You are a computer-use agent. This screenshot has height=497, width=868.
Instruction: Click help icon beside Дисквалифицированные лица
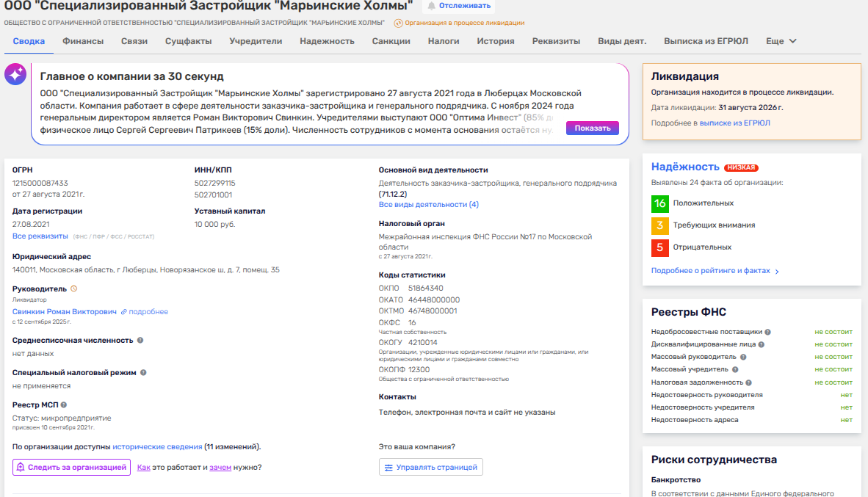(x=762, y=344)
